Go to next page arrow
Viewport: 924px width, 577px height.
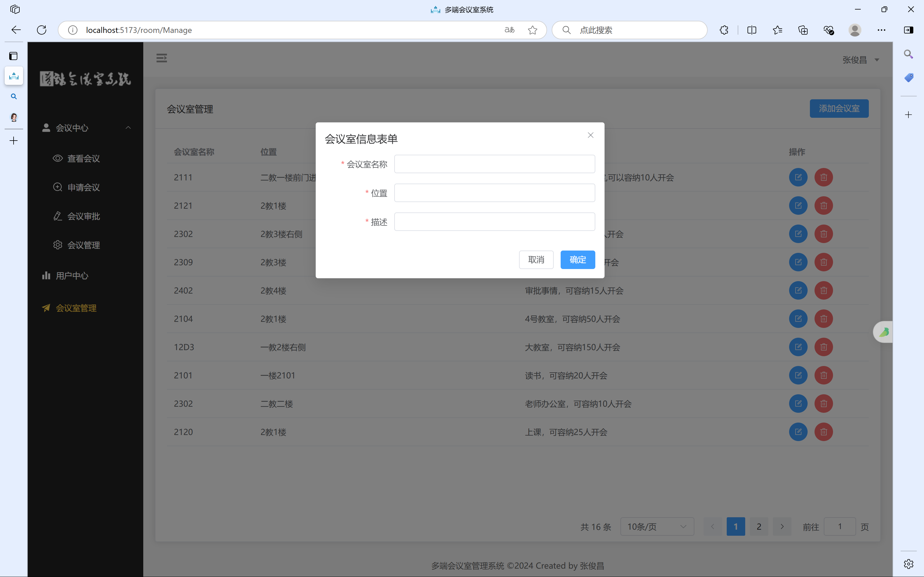coord(782,526)
